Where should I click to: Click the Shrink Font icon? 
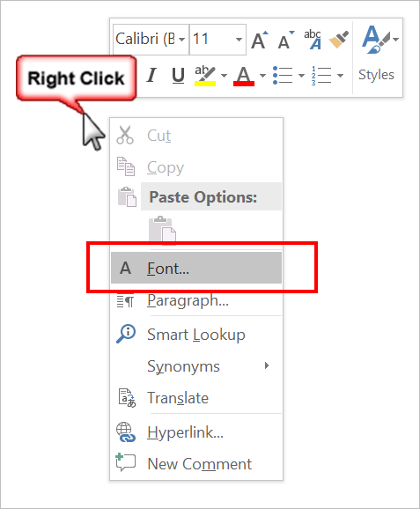pyautogui.click(x=286, y=40)
